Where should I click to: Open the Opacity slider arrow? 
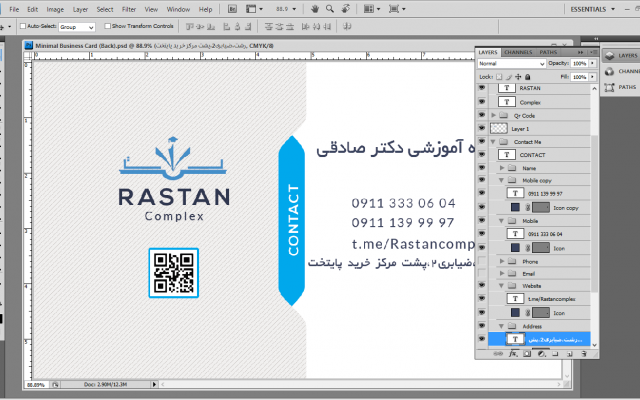pyautogui.click(x=592, y=63)
